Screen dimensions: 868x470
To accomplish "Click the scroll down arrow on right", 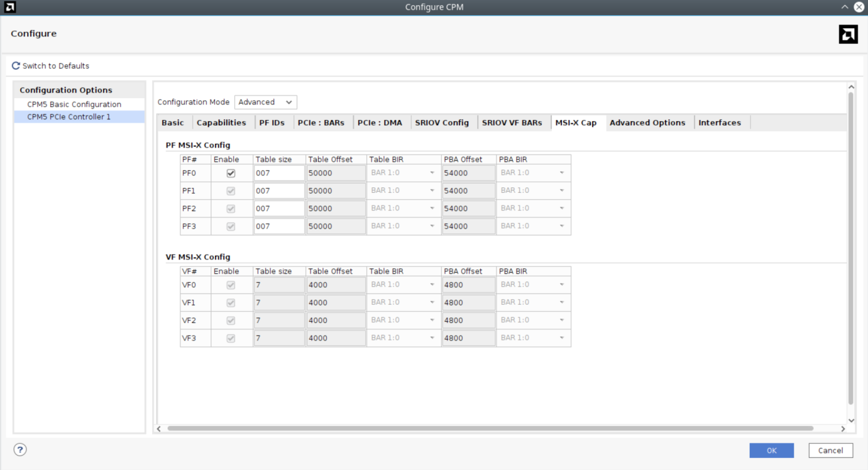I will click(852, 420).
